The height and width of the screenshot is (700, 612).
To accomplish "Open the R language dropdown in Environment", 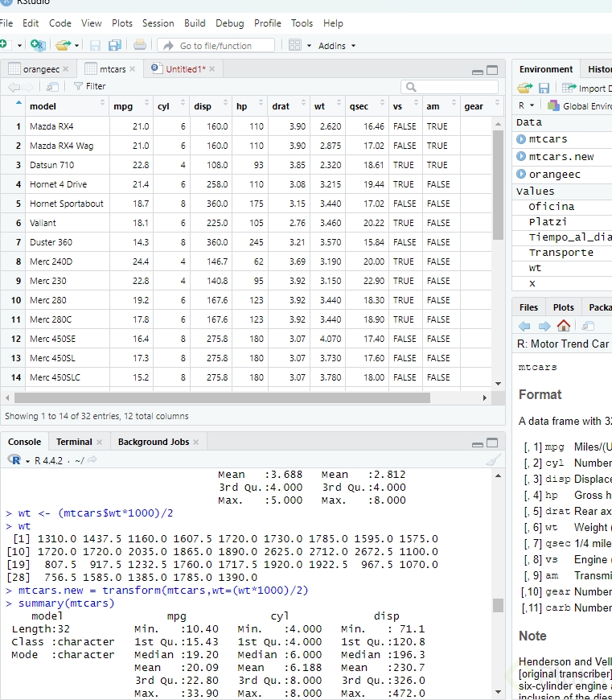I will coord(526,105).
